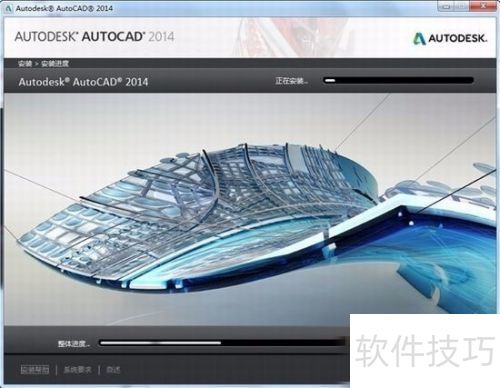500x388 pixels.
Task: Open the 系统要求 system requirements link
Action: pyautogui.click(x=77, y=370)
